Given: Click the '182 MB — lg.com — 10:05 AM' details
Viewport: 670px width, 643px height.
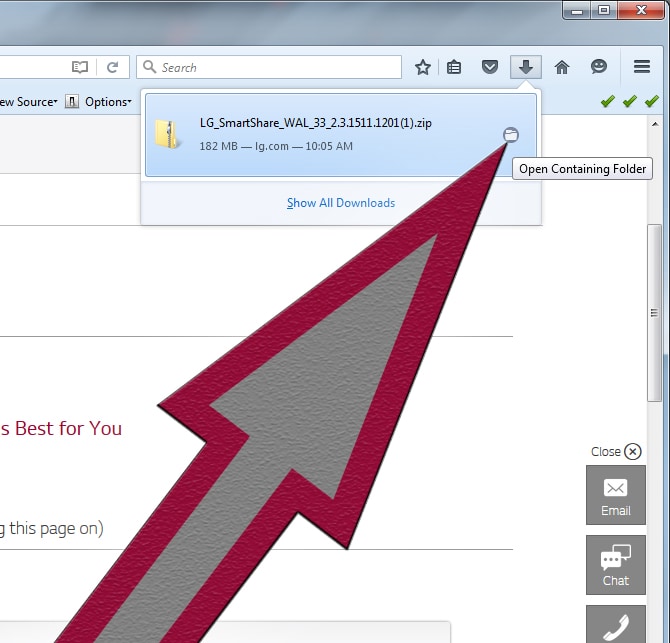Looking at the screenshot, I should (x=276, y=146).
